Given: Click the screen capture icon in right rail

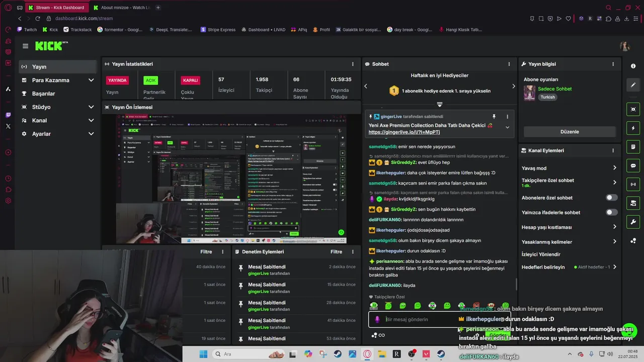Looking at the screenshot, I should click(633, 109).
